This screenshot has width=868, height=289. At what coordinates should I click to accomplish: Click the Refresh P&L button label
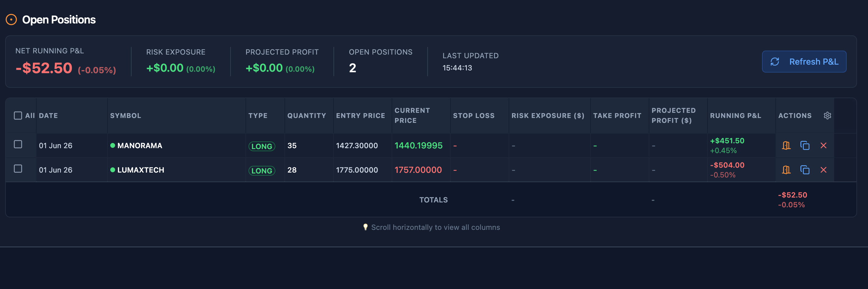click(x=814, y=61)
